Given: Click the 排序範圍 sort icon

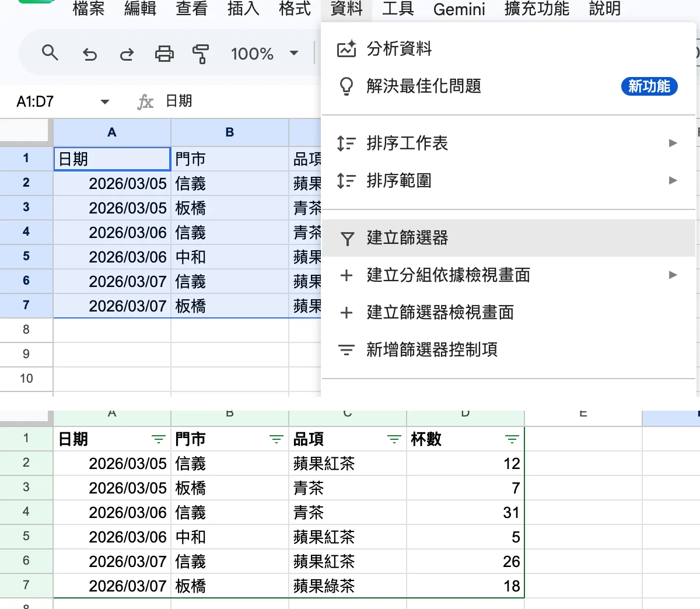Looking at the screenshot, I should coord(346,181).
